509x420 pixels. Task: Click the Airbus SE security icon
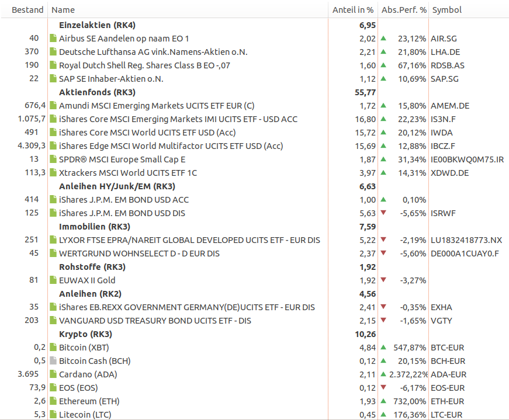pos(53,39)
